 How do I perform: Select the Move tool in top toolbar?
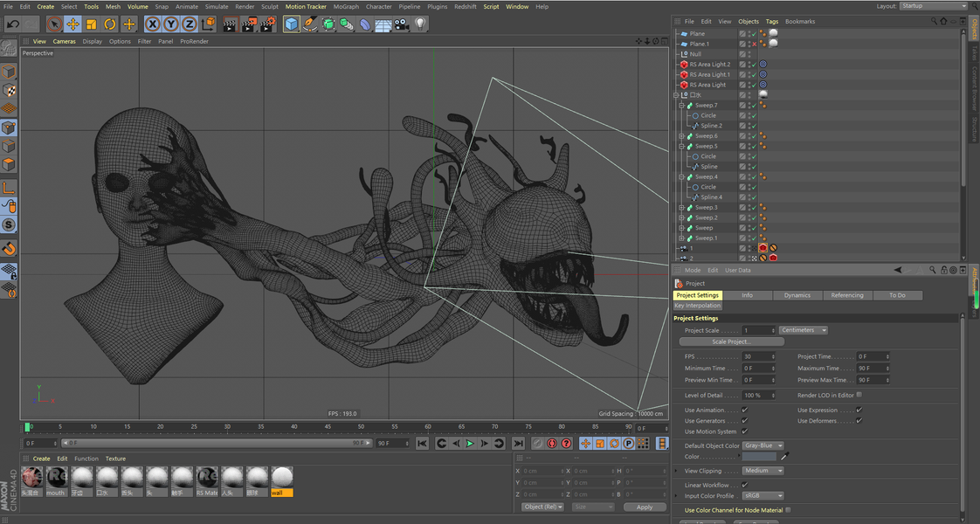(x=72, y=24)
